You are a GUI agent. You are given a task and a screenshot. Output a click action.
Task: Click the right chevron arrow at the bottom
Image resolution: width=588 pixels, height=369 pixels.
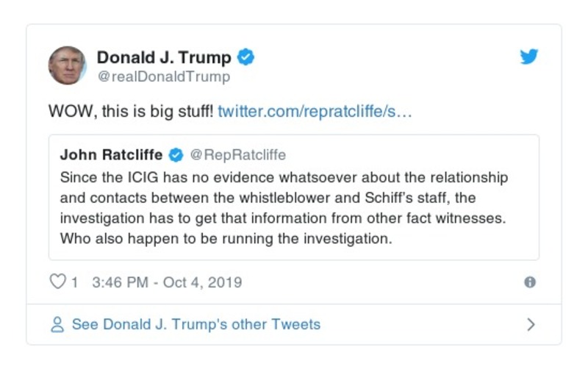click(531, 324)
